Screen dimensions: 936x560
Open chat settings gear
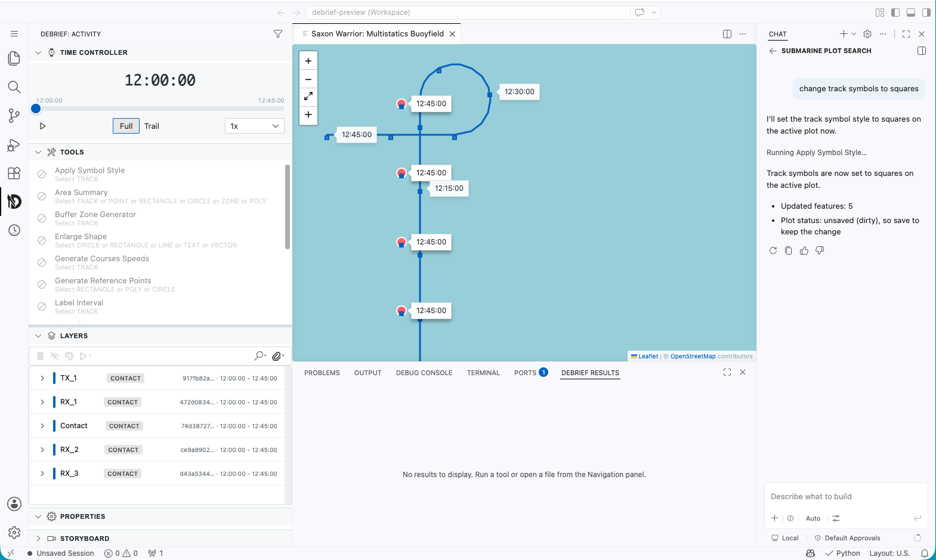click(867, 34)
